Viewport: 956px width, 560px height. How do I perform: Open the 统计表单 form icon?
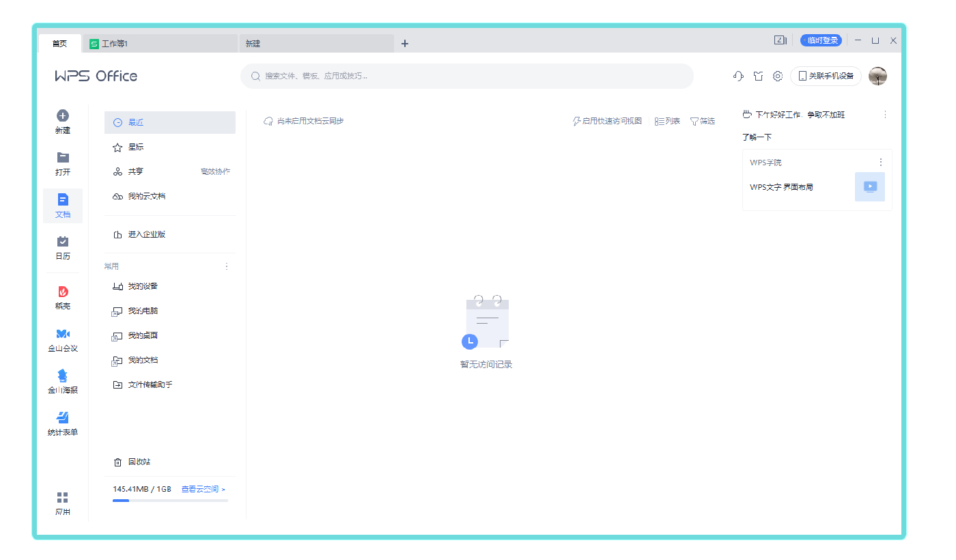63,417
